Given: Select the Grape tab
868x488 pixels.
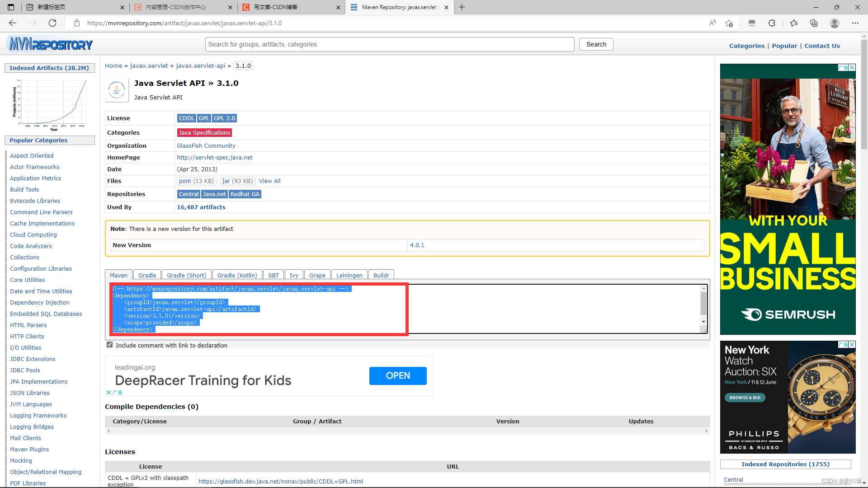Looking at the screenshot, I should coord(317,275).
